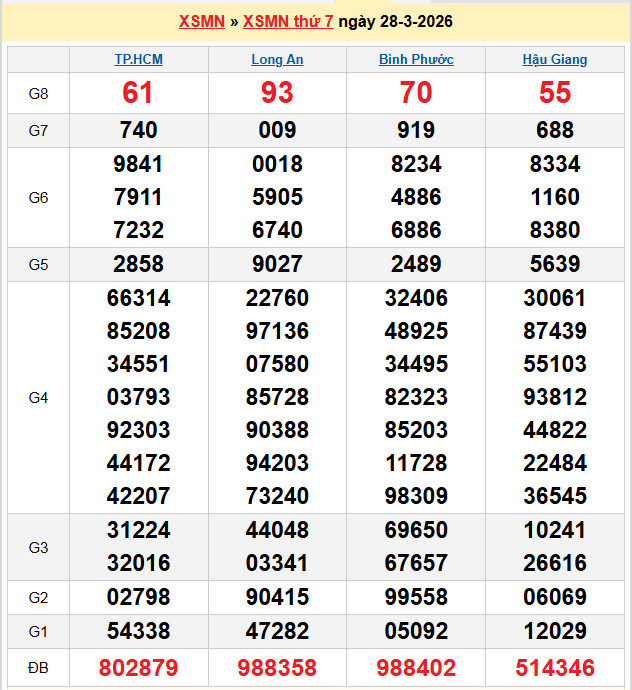Click the G7 result 919

[x=416, y=130]
